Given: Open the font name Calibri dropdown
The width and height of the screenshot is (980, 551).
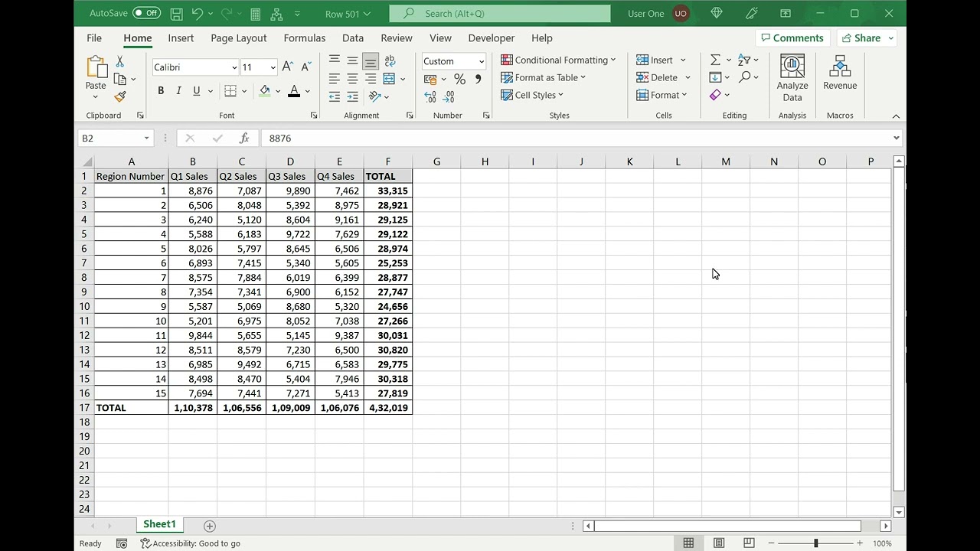Looking at the screenshot, I should tap(234, 67).
